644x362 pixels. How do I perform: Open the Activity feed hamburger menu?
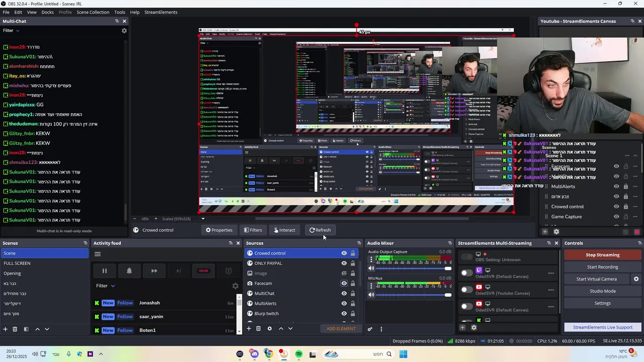(98, 254)
